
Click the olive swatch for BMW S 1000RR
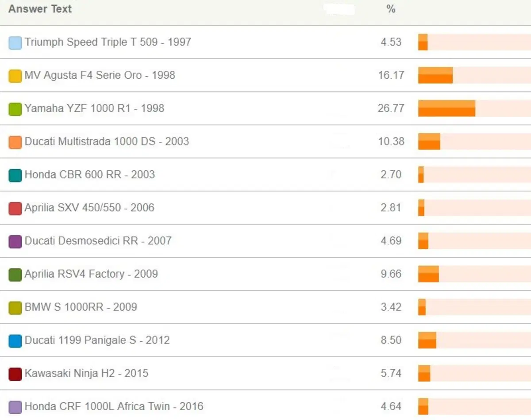tap(15, 308)
